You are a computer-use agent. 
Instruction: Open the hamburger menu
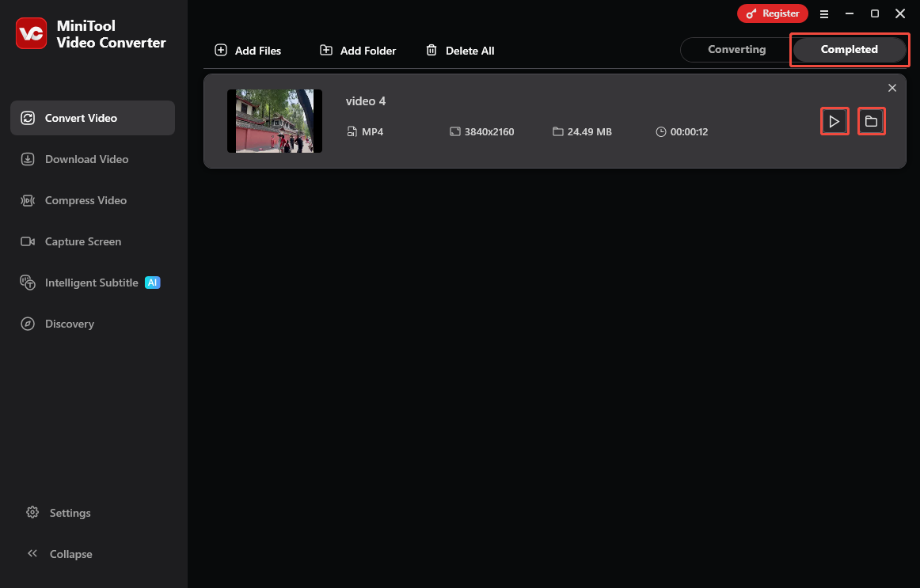click(824, 13)
